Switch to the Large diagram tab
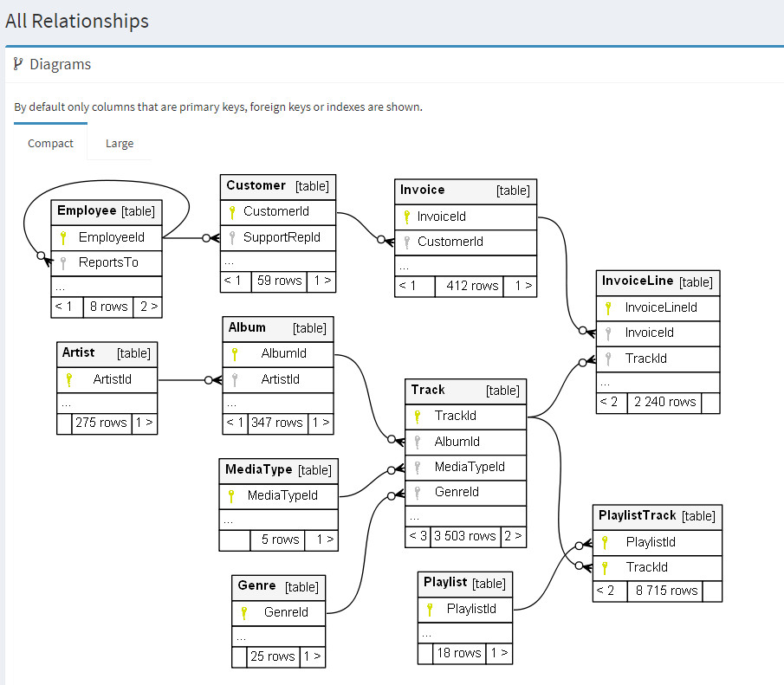 120,144
